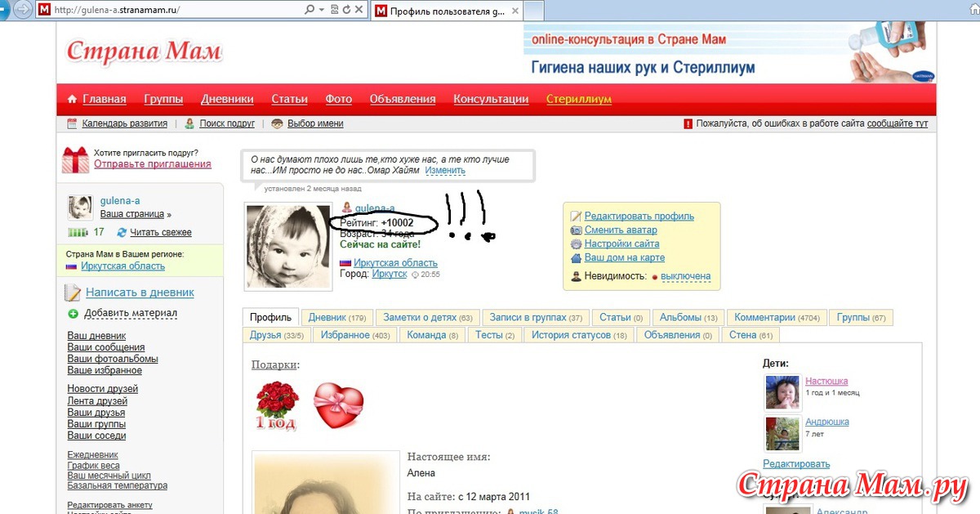Viewport: 980px width, 514px height.
Task: Click the Настюшка child name link
Action: point(826,381)
